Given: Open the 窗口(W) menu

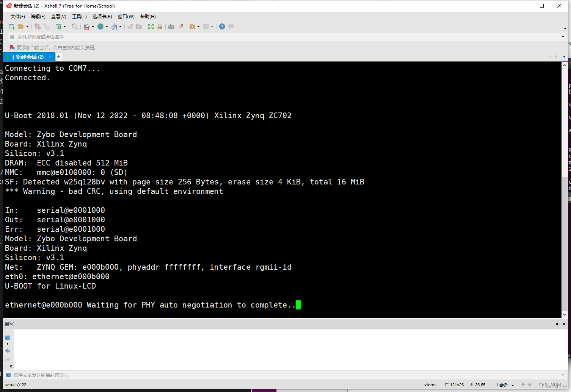Looking at the screenshot, I should 126,17.
